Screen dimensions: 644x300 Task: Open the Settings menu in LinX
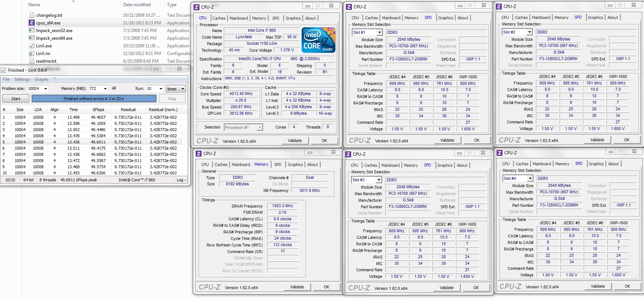pyautogui.click(x=22, y=79)
